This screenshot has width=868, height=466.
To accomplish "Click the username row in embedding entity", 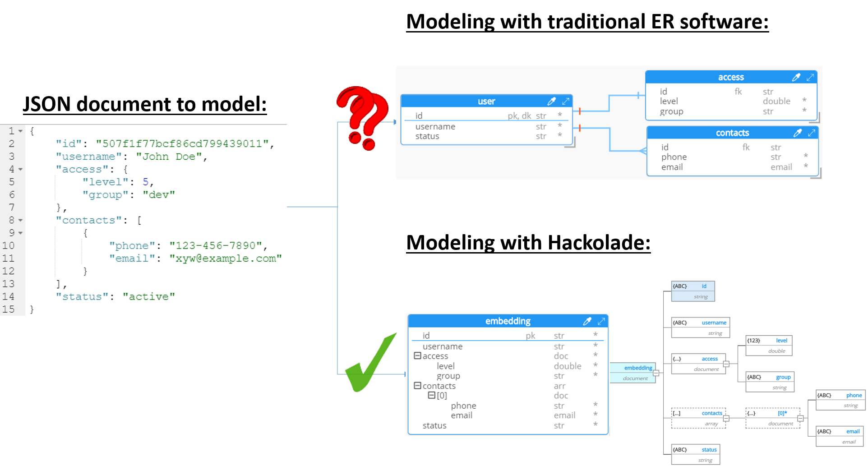I will click(x=508, y=346).
